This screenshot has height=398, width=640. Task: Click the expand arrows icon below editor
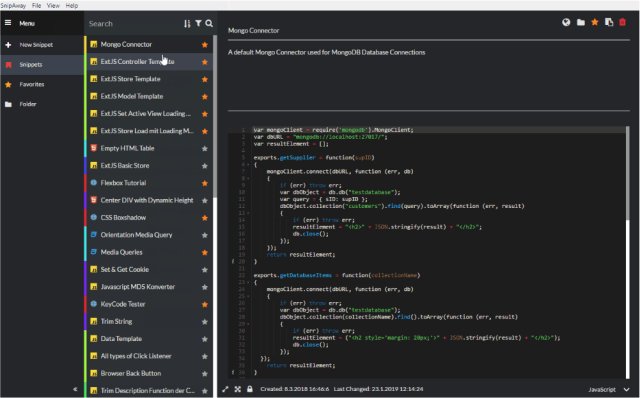[225, 389]
